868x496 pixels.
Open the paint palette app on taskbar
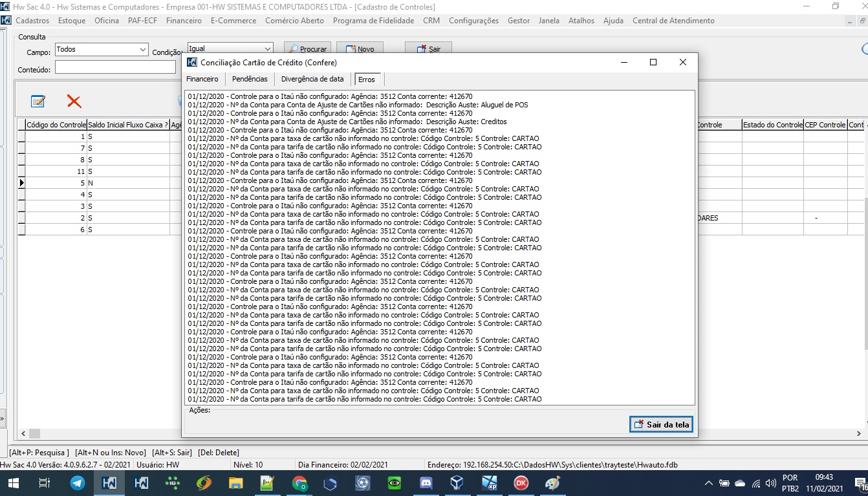click(x=552, y=483)
